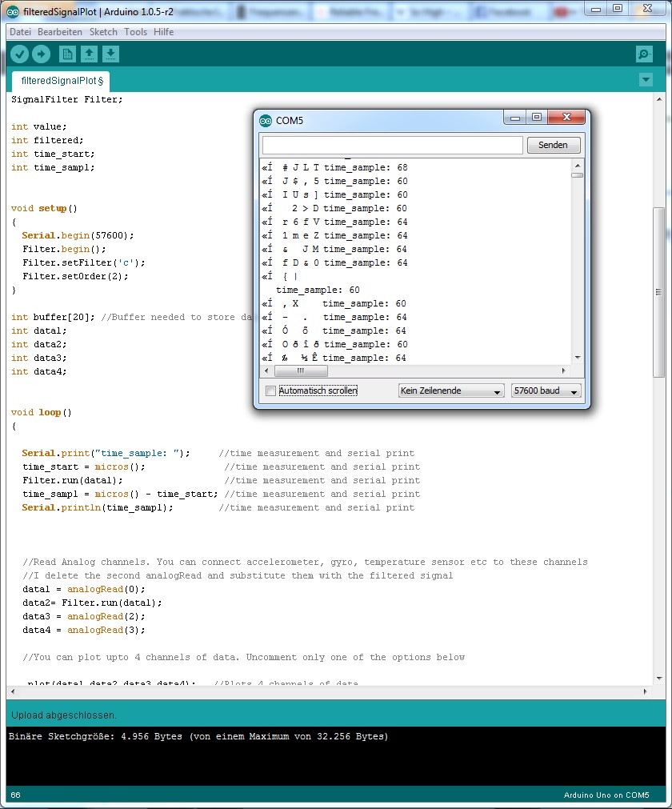Open the Tools menu

tap(134, 31)
